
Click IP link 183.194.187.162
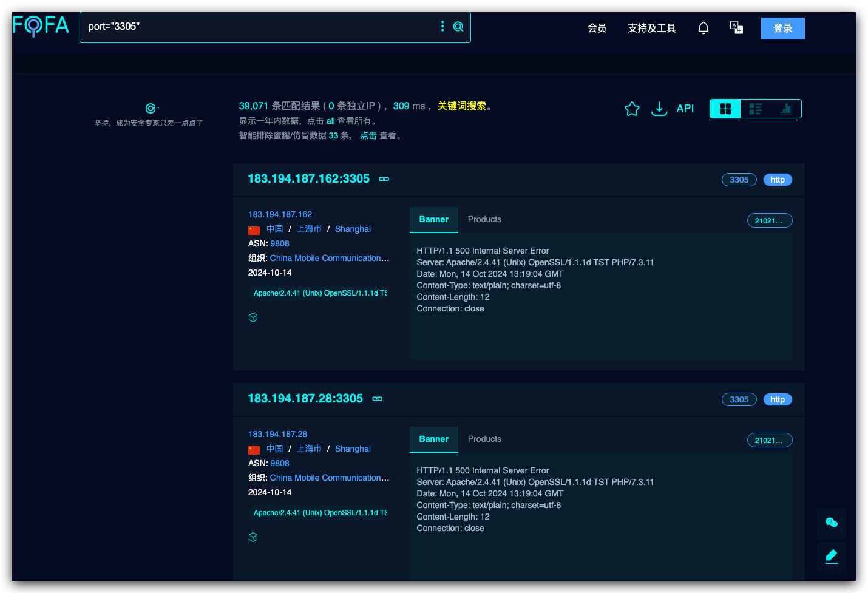[x=280, y=214]
